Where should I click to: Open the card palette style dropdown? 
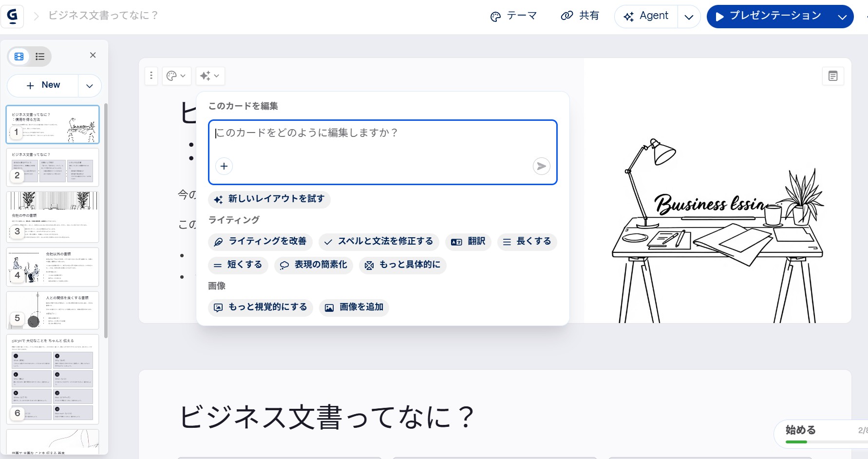tap(176, 76)
